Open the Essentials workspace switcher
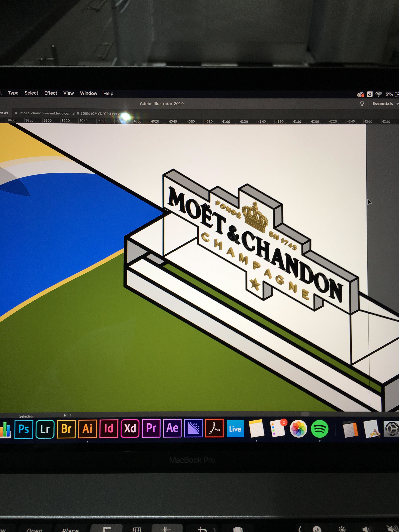Viewport: 399px width, 532px height. (x=386, y=104)
